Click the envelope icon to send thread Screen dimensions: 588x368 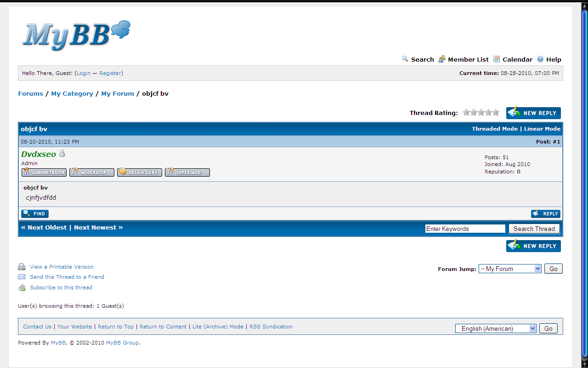[22, 277]
